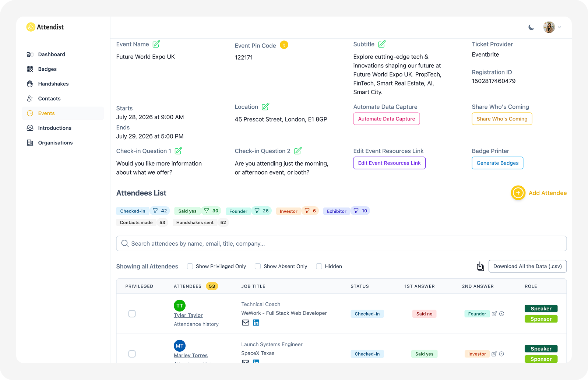Tick privileged checkbox for Marley Torres
Screen dimensions: 588x380
(x=132, y=354)
